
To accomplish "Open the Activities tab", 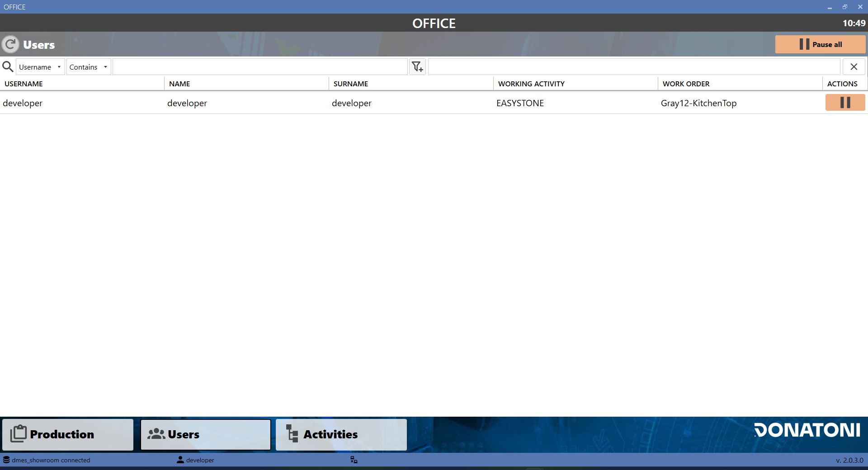I will point(341,434).
